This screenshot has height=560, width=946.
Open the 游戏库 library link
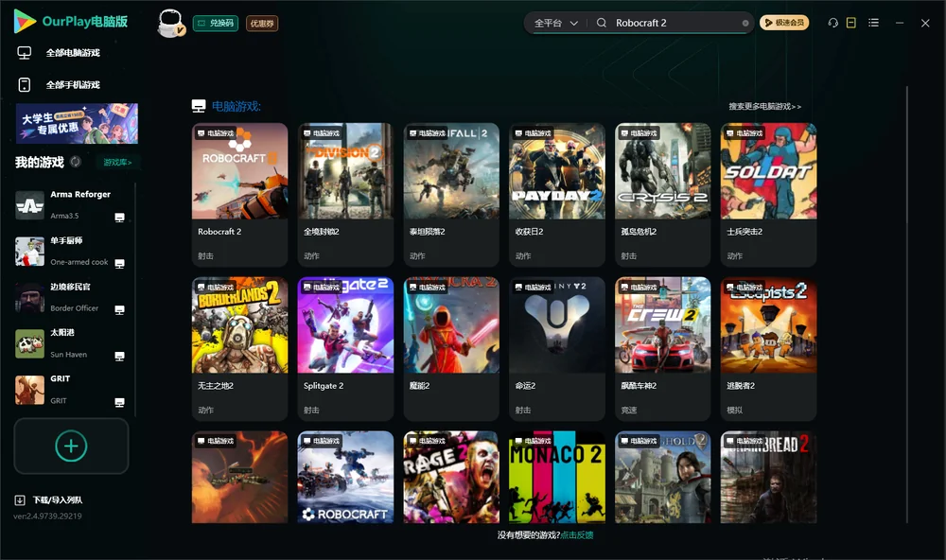[117, 163]
